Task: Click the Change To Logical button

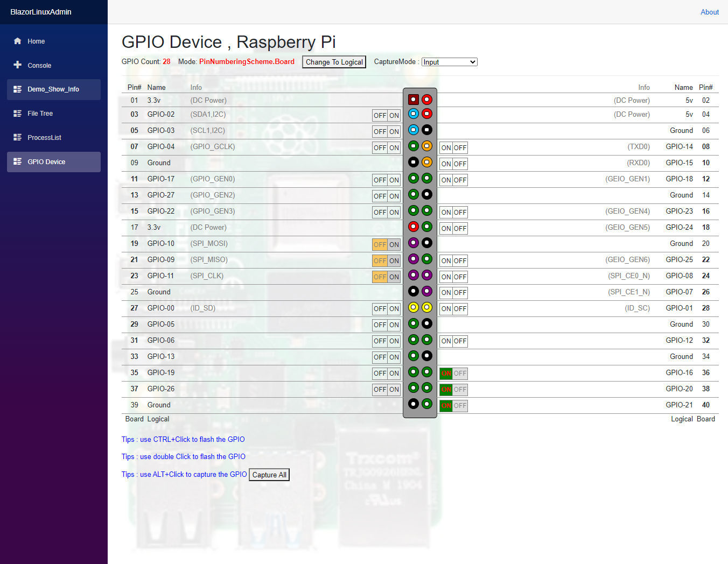Action: click(334, 62)
